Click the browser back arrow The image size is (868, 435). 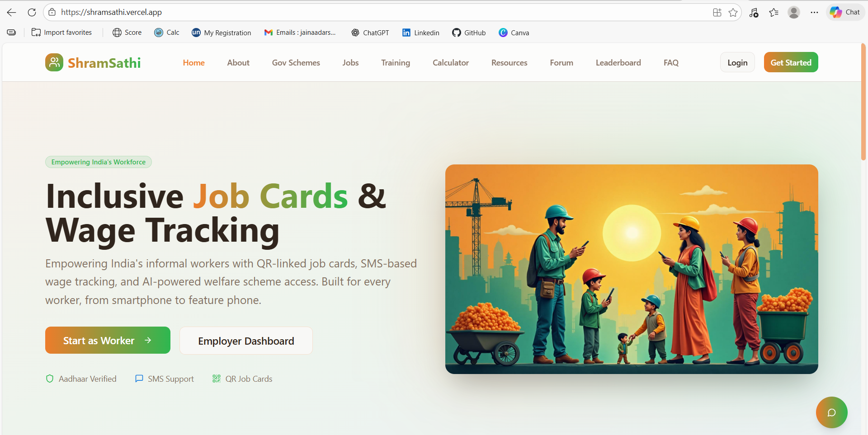click(12, 12)
